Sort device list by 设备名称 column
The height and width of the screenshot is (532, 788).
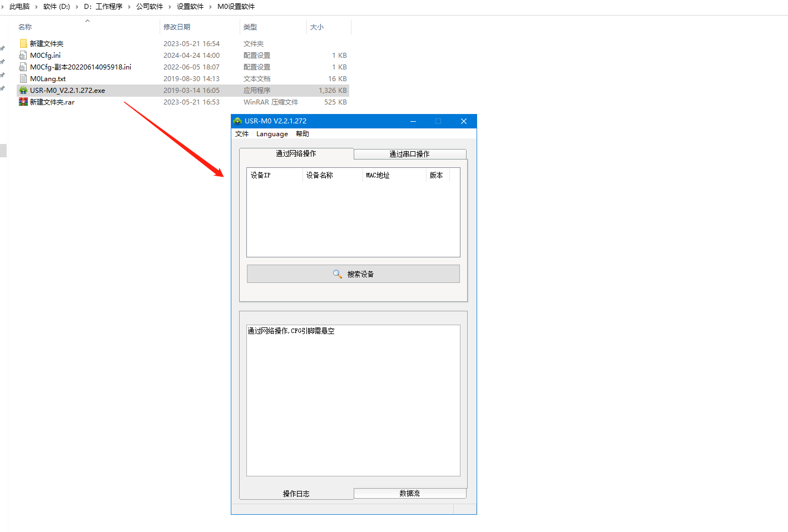333,175
